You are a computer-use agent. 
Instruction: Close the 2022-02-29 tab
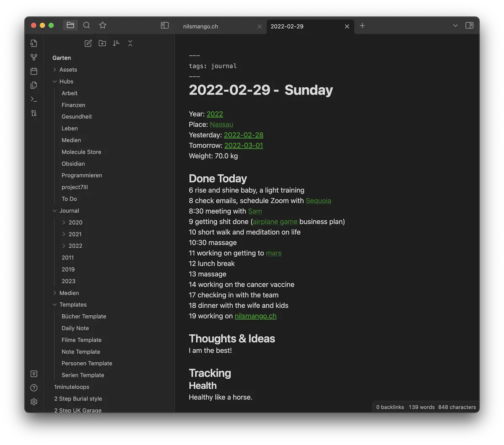pos(347,26)
